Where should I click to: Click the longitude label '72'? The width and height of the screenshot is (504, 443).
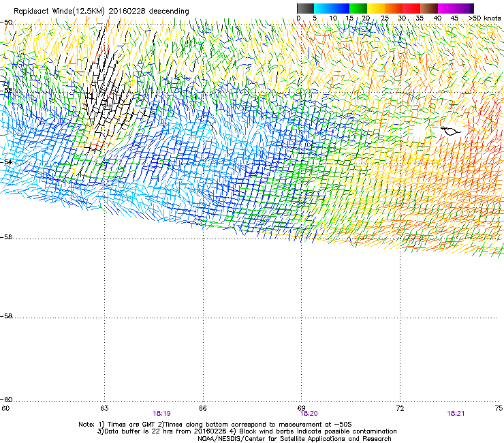[400, 408]
